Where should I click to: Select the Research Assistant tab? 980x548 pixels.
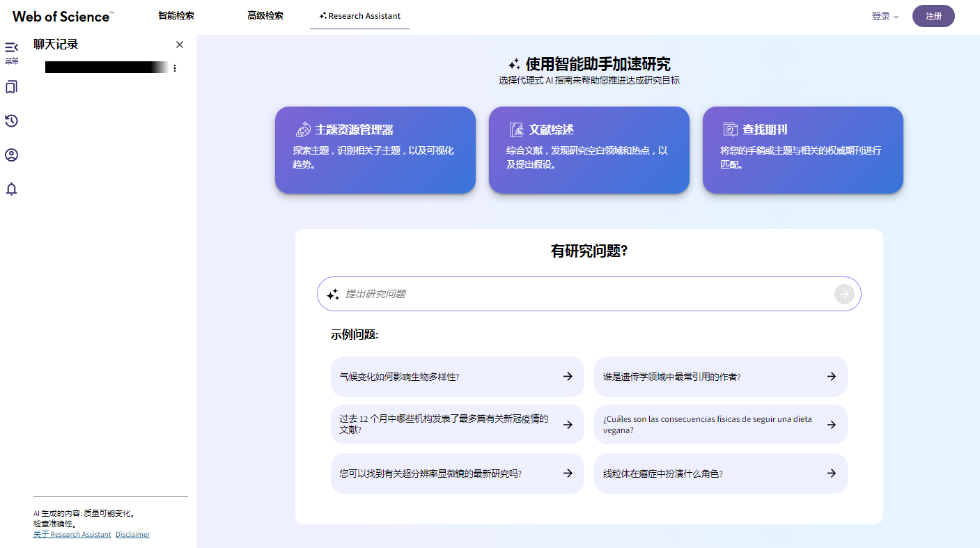(359, 16)
